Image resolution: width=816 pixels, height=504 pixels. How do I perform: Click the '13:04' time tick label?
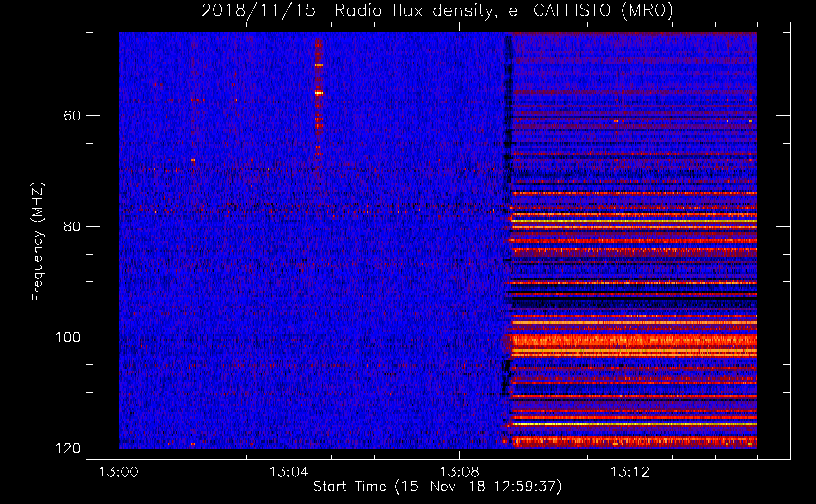[x=288, y=472]
